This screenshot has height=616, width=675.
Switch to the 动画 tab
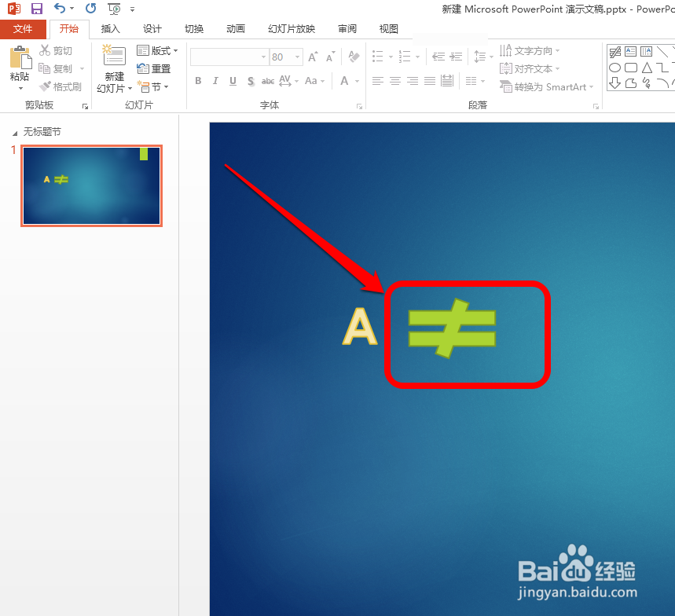pyautogui.click(x=236, y=29)
